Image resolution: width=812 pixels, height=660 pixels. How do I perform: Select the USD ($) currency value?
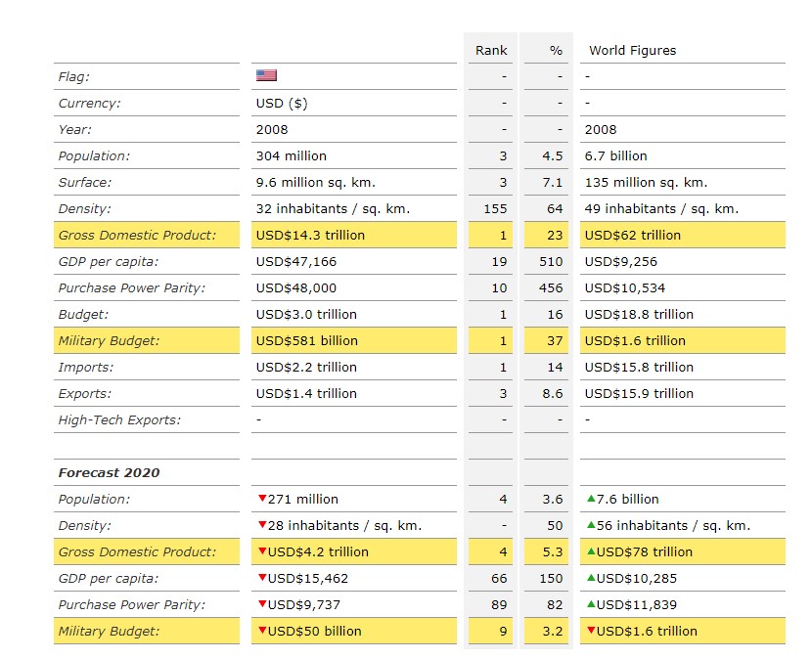(x=281, y=103)
